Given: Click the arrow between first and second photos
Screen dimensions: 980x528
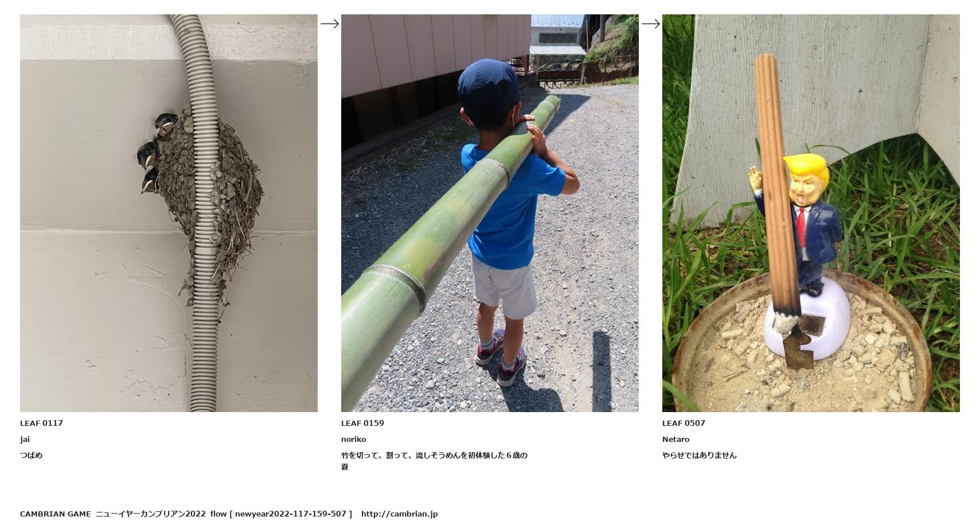Looking at the screenshot, I should [x=329, y=24].
